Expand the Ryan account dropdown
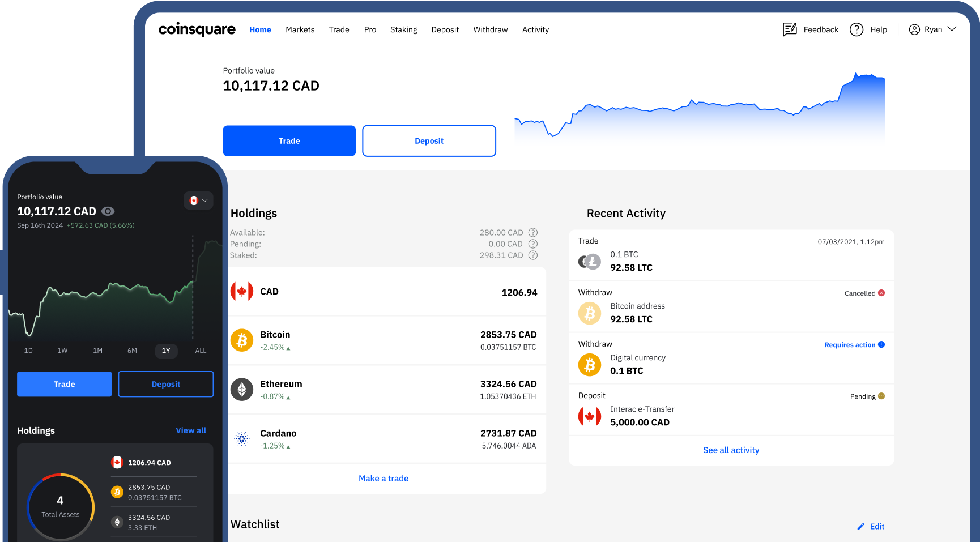 tap(932, 29)
